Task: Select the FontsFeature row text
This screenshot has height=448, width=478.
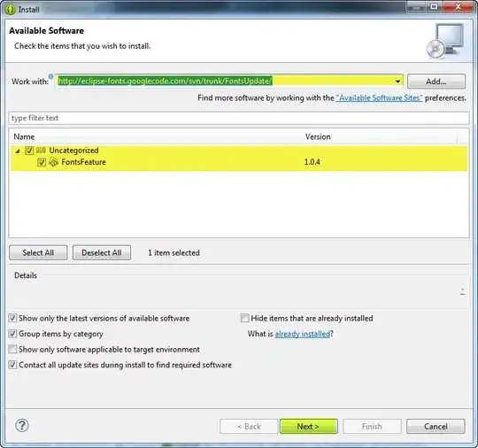Action: point(83,162)
